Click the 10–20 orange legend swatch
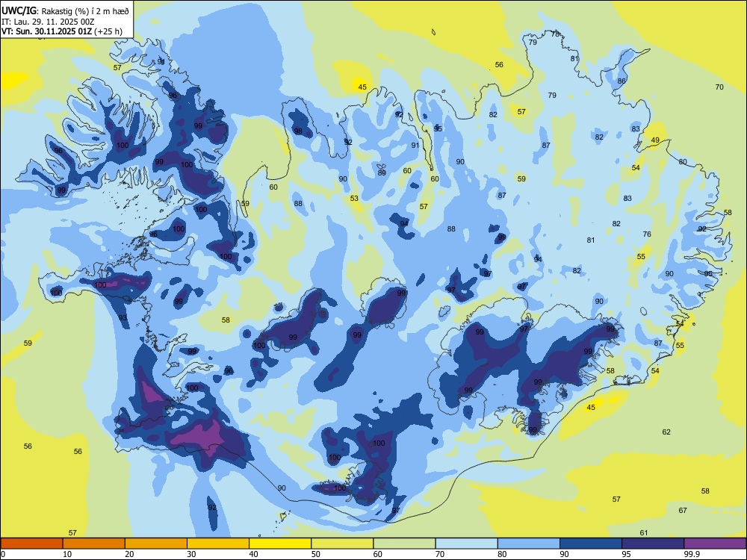Screen dimensions: 747x560 pos(94,544)
